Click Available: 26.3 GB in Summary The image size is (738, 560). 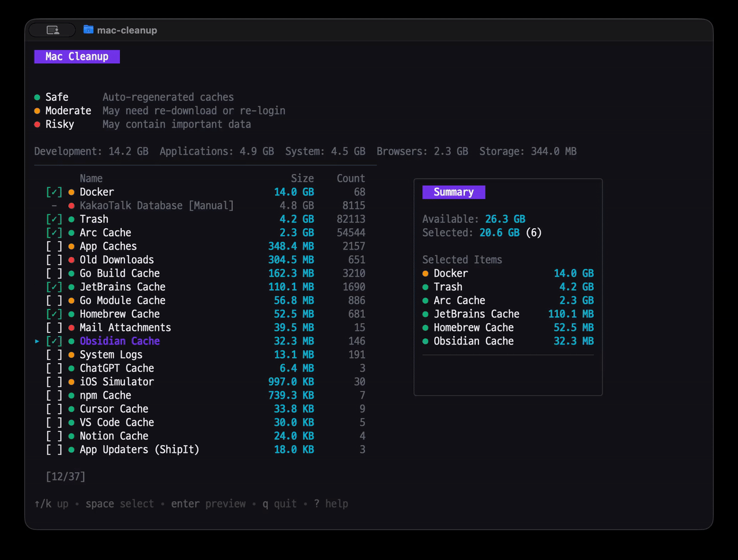point(474,219)
